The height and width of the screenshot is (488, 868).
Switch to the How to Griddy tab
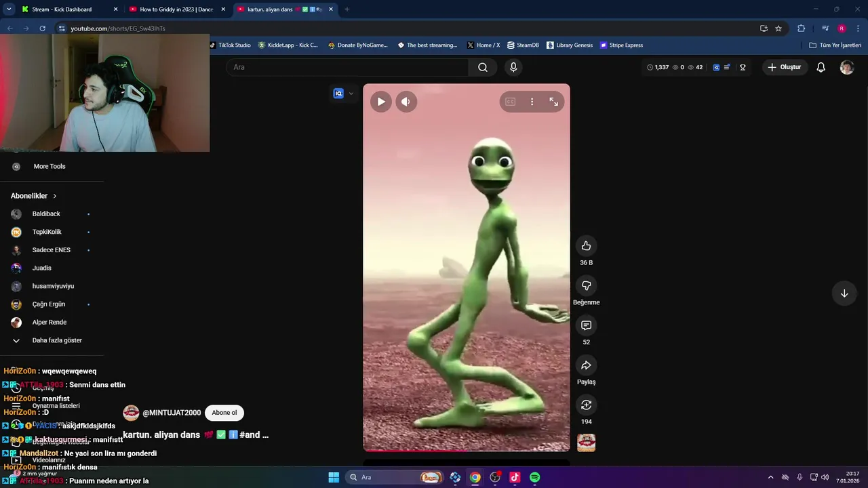coord(176,9)
